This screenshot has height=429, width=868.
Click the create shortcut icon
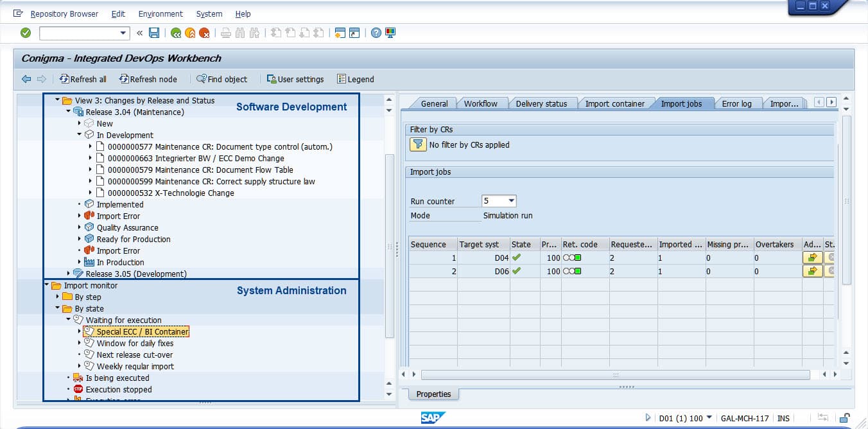[x=354, y=33]
